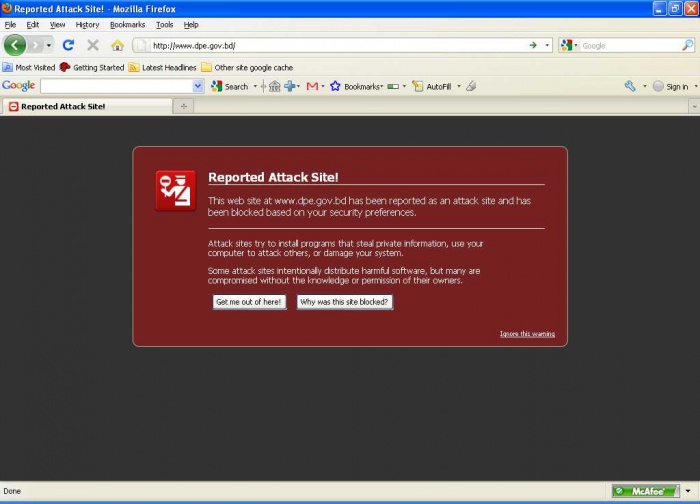Open a new tab with plus button
The width and height of the screenshot is (700, 504).
pyautogui.click(x=183, y=106)
